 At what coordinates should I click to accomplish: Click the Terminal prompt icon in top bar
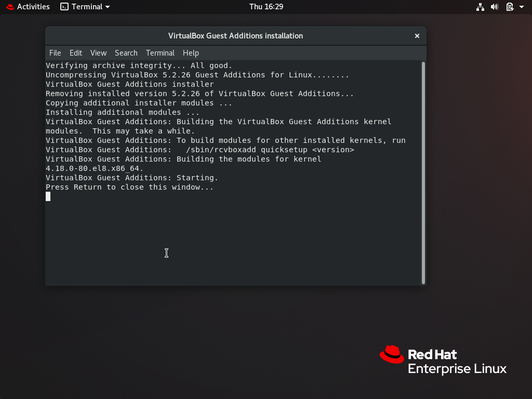(x=64, y=7)
